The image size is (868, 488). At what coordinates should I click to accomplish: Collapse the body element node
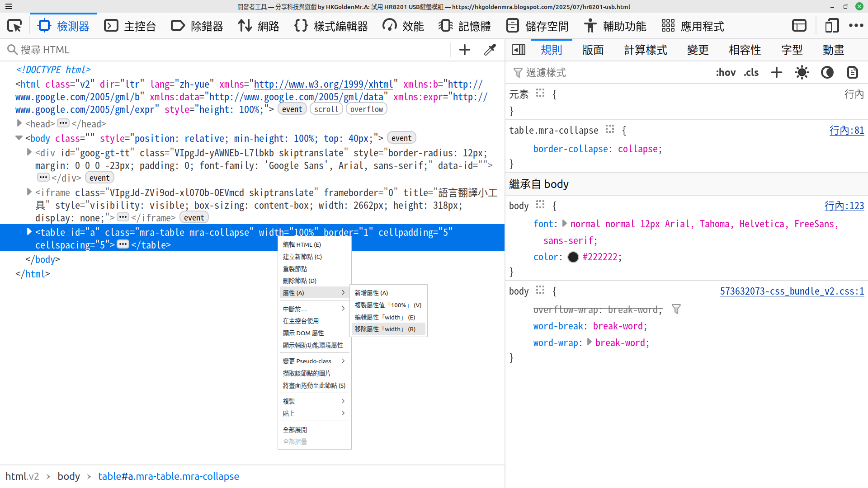point(19,138)
